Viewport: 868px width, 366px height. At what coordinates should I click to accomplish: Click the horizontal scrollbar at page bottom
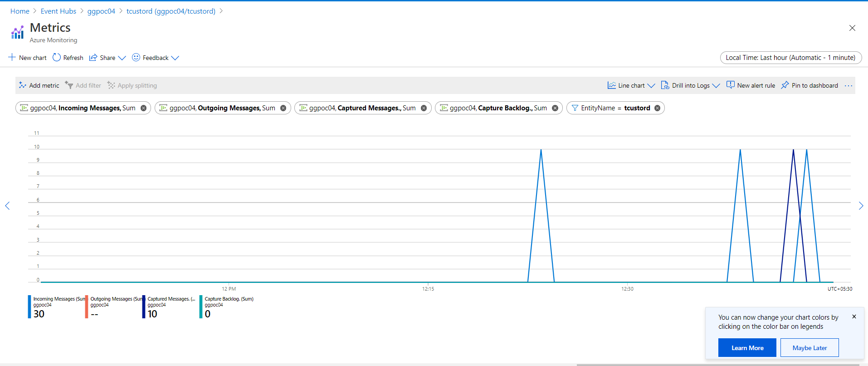click(x=718, y=364)
